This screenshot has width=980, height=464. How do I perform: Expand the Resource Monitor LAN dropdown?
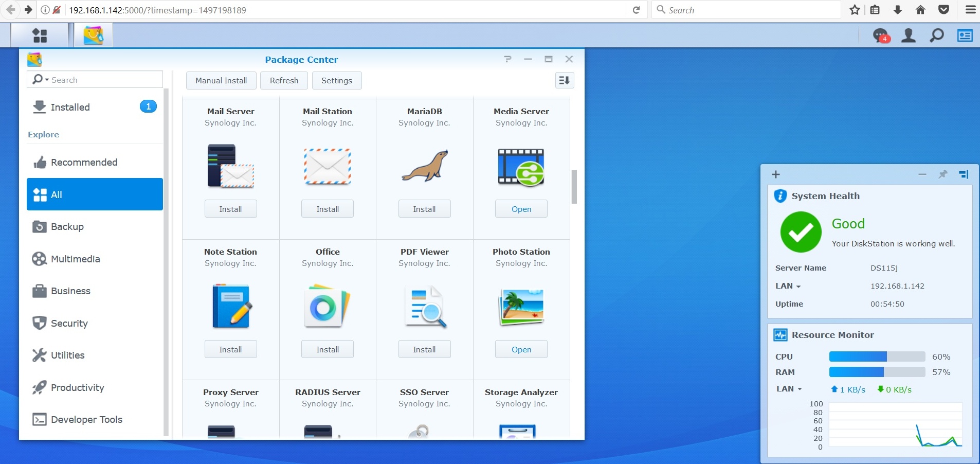(789, 389)
